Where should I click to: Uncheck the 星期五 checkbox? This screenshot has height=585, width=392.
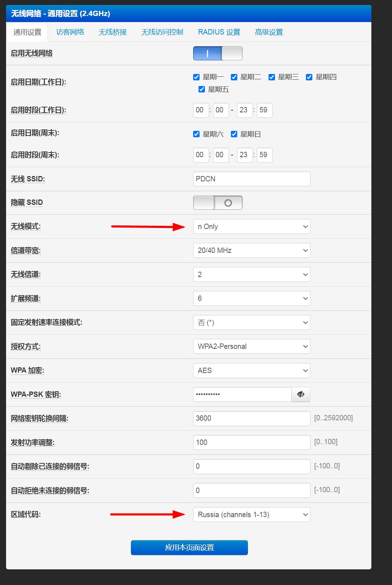point(202,90)
